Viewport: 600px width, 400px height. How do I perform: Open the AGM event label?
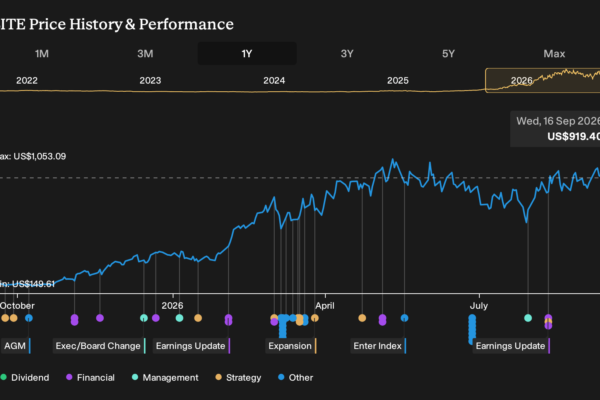click(16, 346)
